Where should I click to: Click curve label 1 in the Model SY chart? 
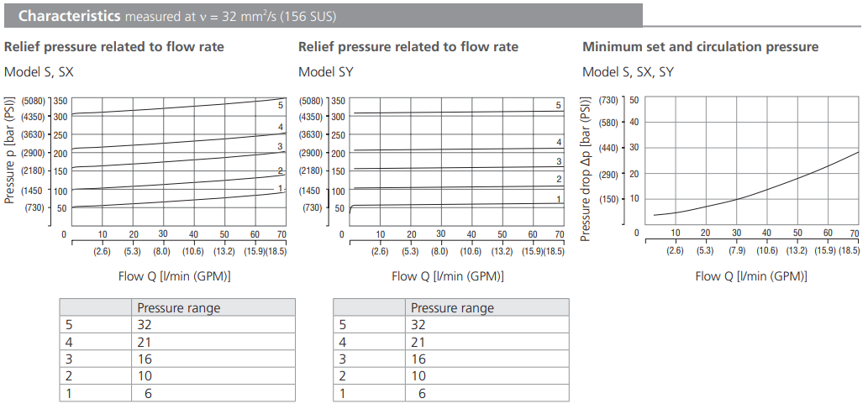coord(558,199)
